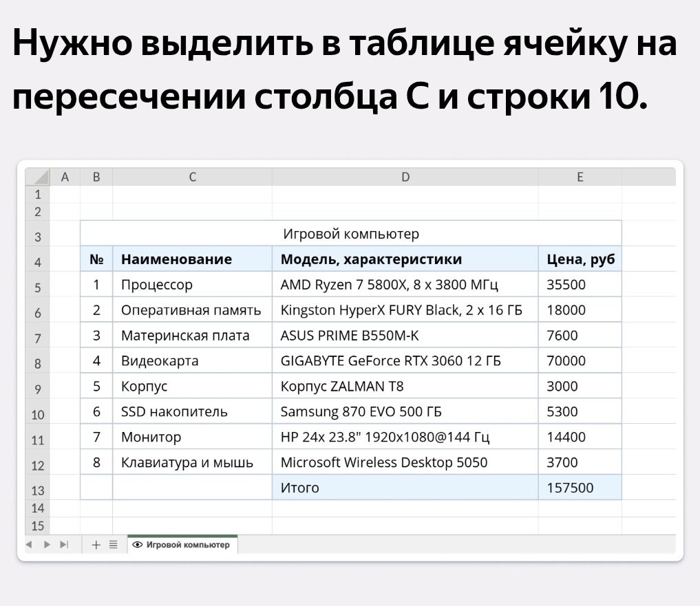Switch to the Игровой компьютер sheet tab
Screen dimensions: 700x606
(x=182, y=544)
